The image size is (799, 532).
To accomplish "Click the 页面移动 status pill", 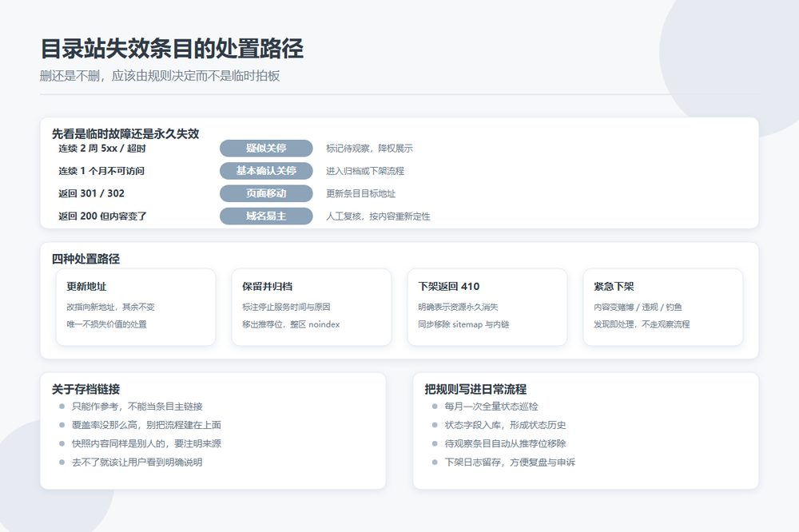I will click(266, 193).
